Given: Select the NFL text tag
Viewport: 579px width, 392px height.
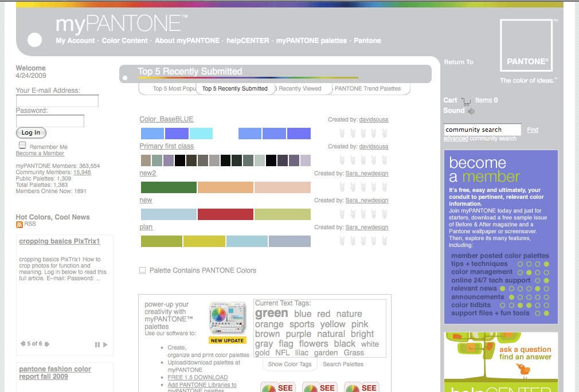Looking at the screenshot, I should (x=283, y=353).
